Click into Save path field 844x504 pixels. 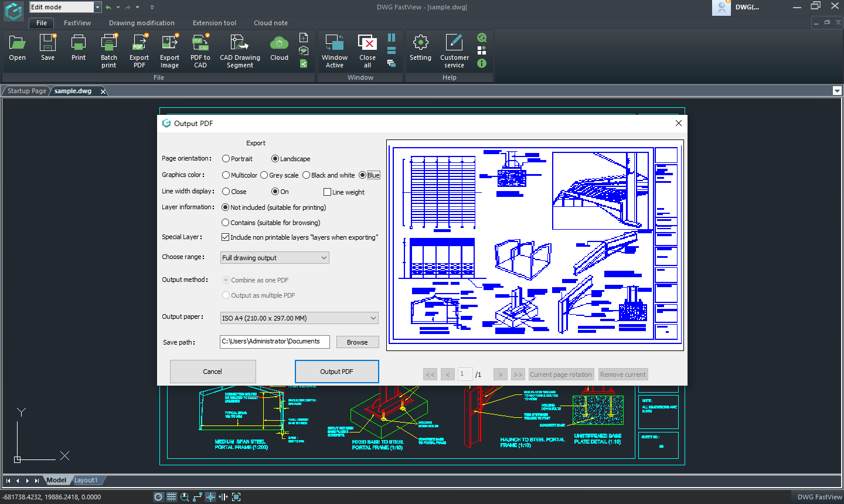(275, 342)
